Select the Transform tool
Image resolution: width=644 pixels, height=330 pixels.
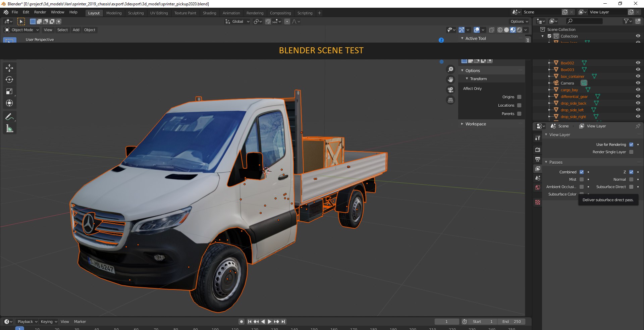pos(9,103)
